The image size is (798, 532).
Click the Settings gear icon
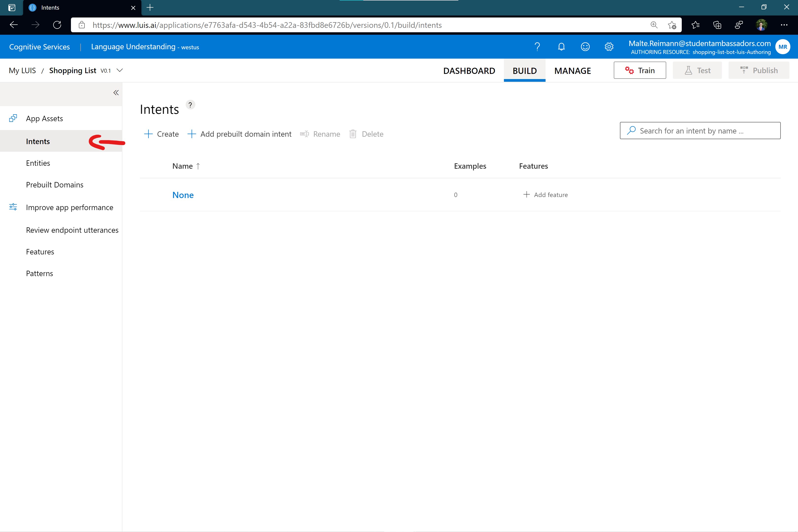[609, 47]
